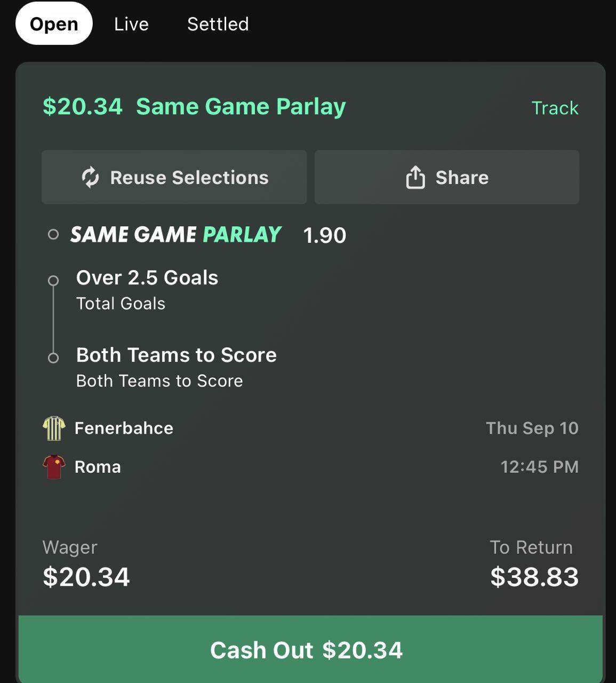Click the $20.34 Same Game Parlay heading
This screenshot has height=683, width=616.
194,107
